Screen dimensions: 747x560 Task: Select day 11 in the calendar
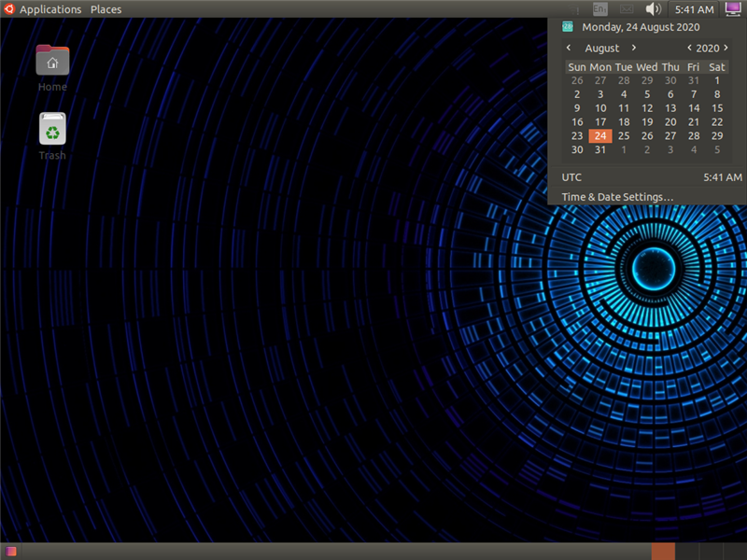(x=624, y=108)
